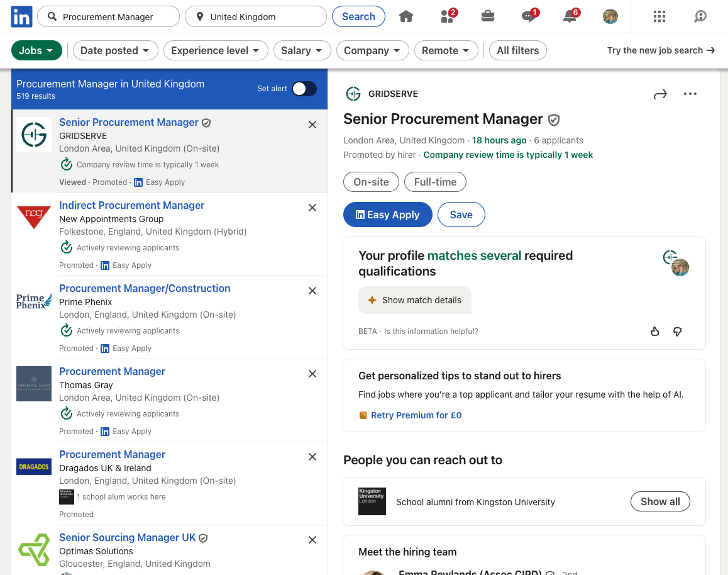This screenshot has width=728, height=575.
Task: Click the Kingston University logo in alumni card
Action: click(372, 501)
